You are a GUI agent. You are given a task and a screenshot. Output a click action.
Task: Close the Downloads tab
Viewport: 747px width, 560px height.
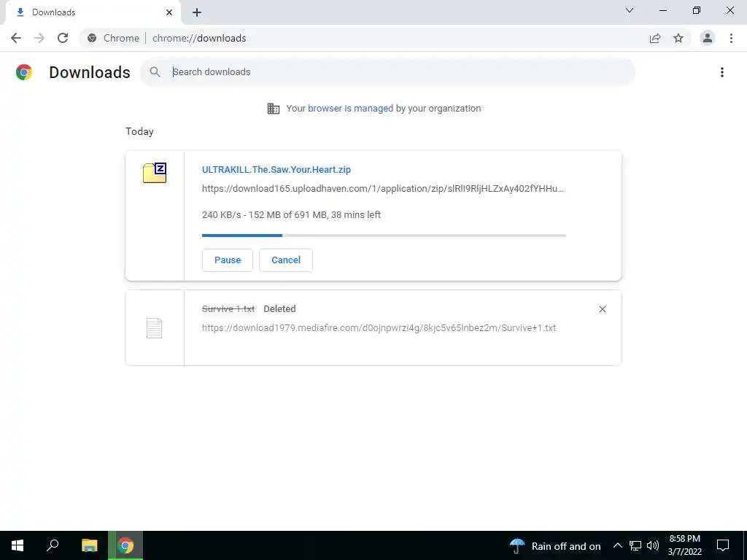[x=169, y=12]
